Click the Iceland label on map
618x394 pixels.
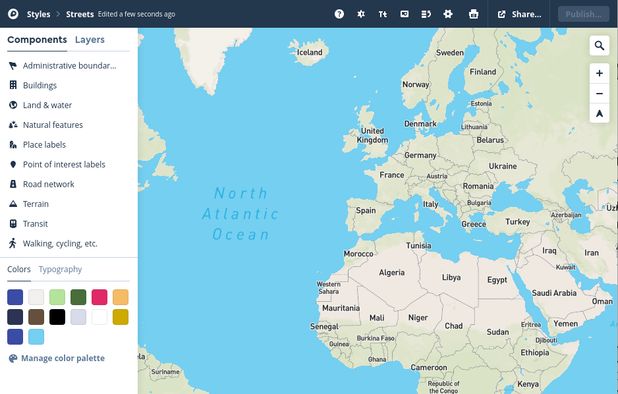(309, 52)
